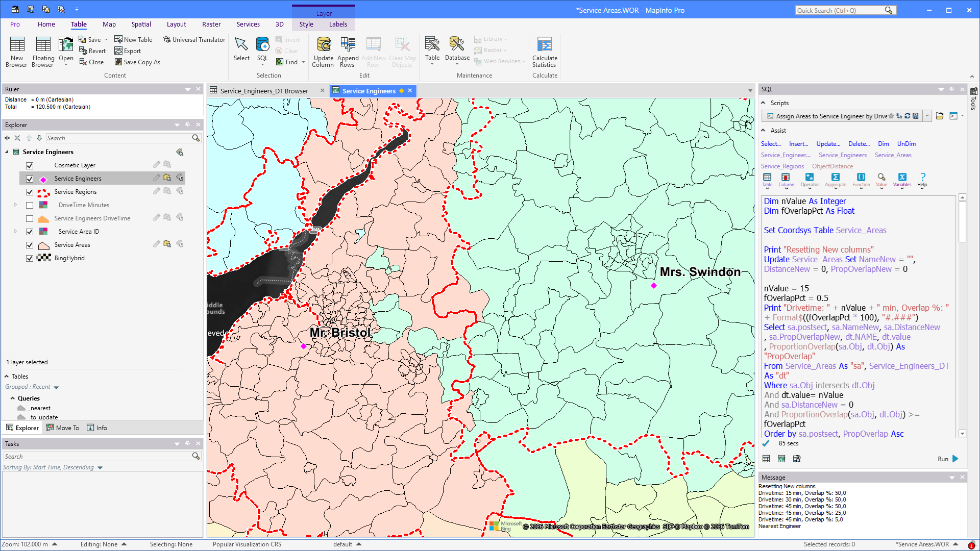The width and height of the screenshot is (980, 551).
Task: Click the pink Service Areas style swatch
Action: tap(44, 245)
